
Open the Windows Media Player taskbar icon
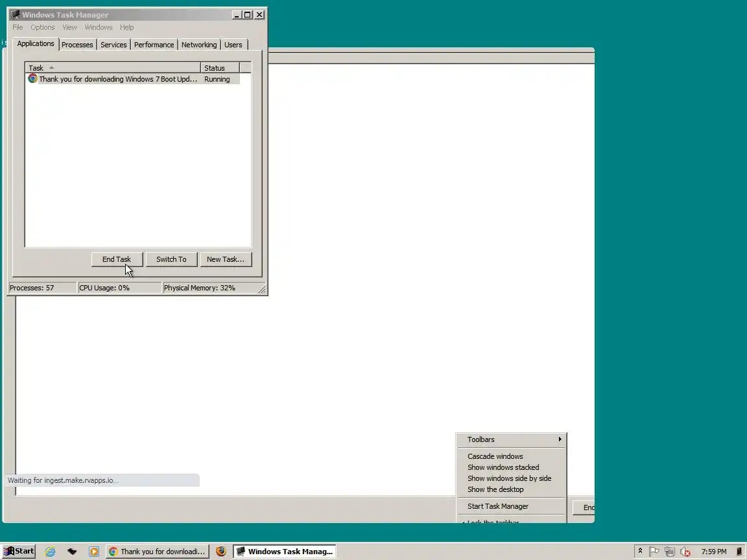94,552
